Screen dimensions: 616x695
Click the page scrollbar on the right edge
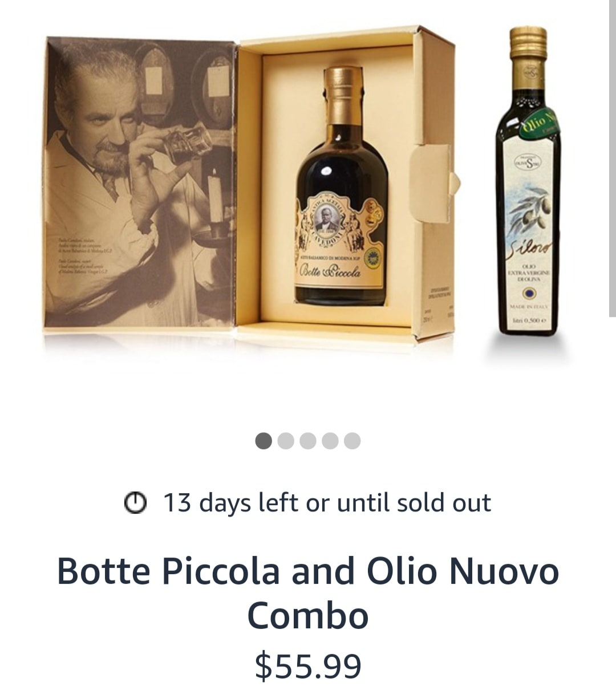(x=612, y=160)
